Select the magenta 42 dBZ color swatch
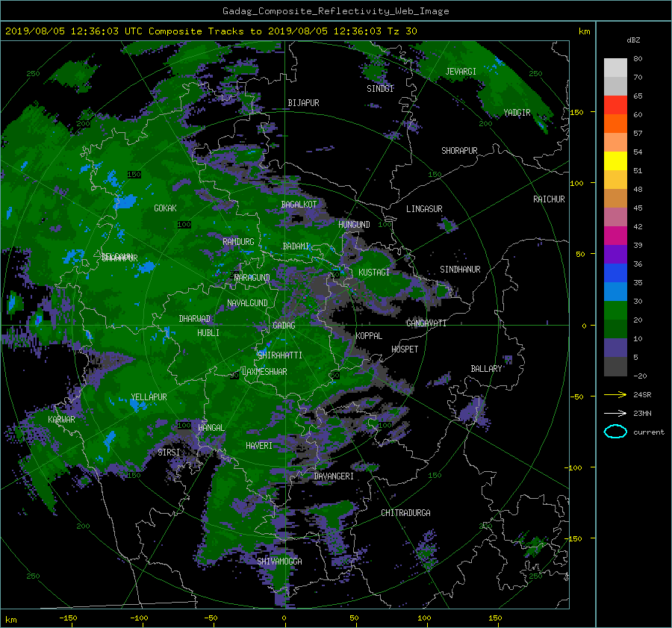Screen dimensions: 672x628 click(x=615, y=235)
